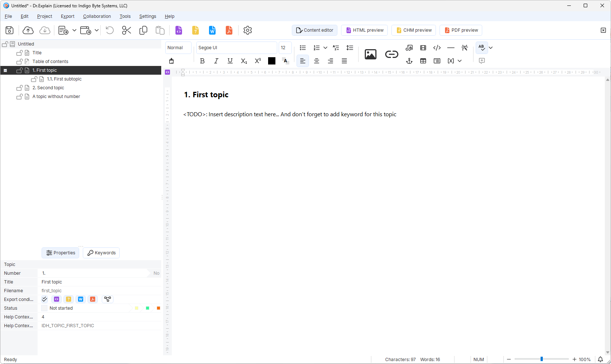Insert a table using the table icon
This screenshot has height=364, width=611.
[x=423, y=61]
